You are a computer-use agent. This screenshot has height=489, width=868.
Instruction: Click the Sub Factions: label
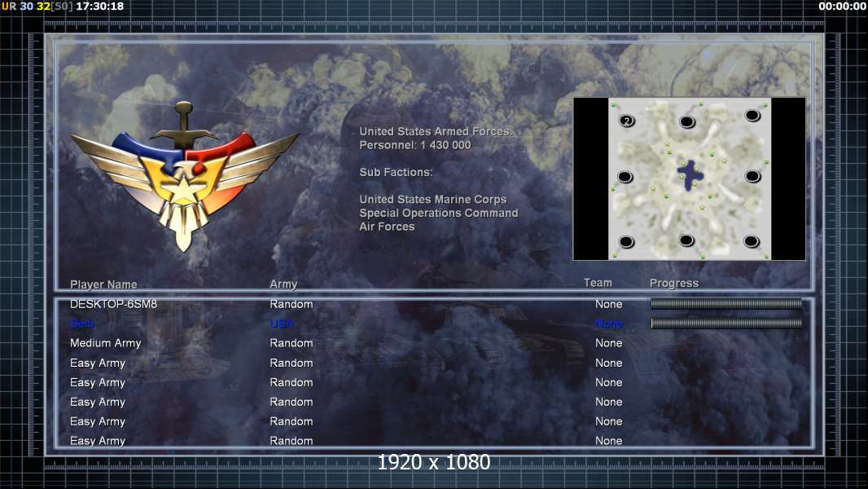click(x=396, y=172)
